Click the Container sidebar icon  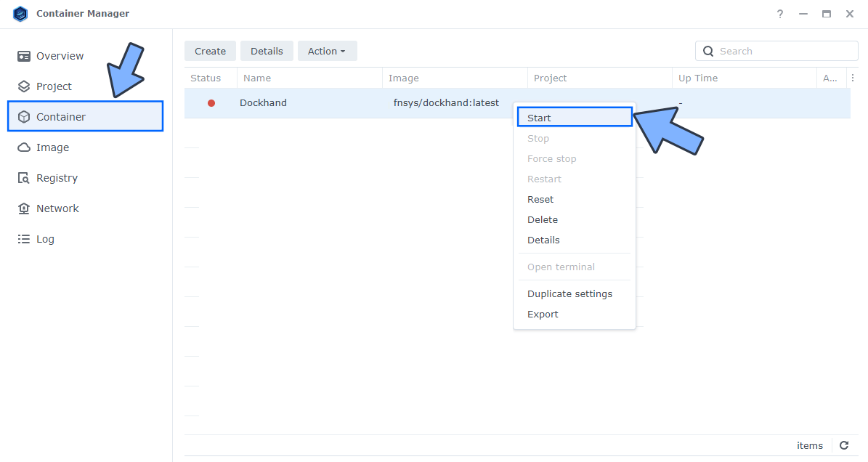click(x=24, y=116)
